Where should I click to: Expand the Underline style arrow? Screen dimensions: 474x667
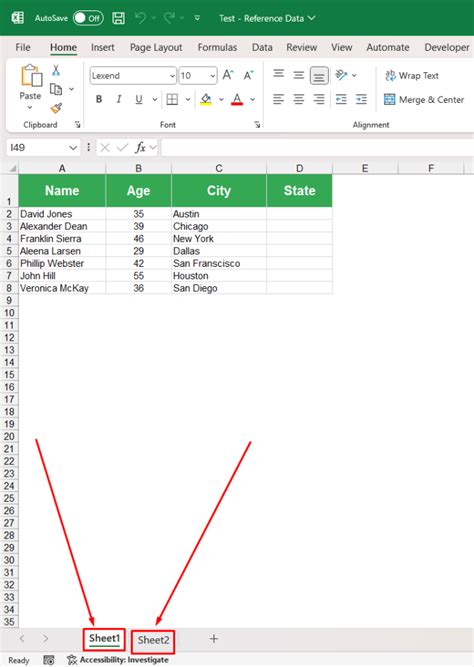pyautogui.click(x=154, y=100)
